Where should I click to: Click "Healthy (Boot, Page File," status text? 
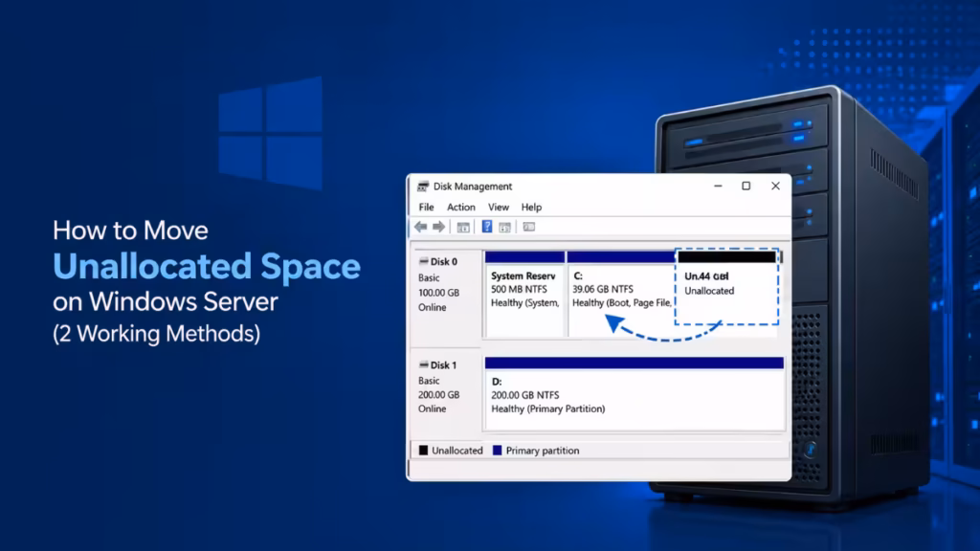point(622,302)
